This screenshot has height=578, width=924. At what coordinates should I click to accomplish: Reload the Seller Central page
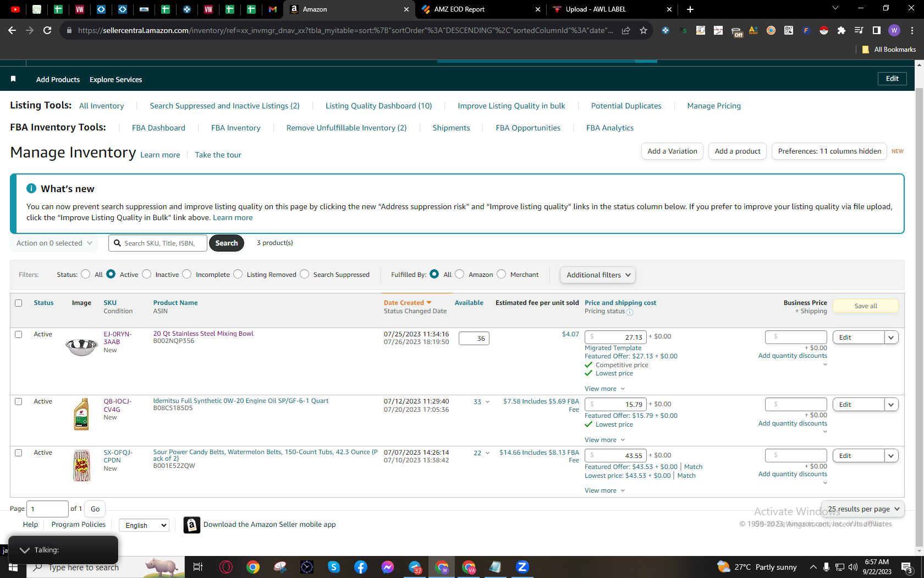pos(47,30)
